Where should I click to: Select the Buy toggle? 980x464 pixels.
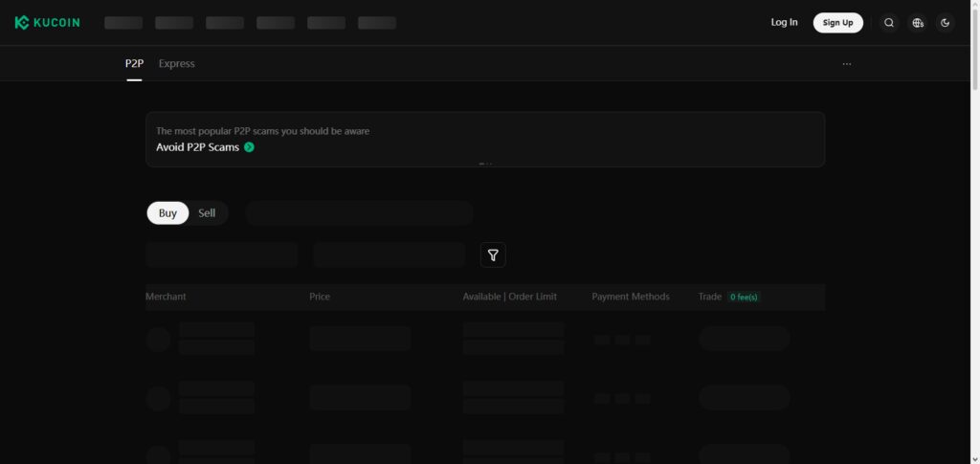(167, 213)
